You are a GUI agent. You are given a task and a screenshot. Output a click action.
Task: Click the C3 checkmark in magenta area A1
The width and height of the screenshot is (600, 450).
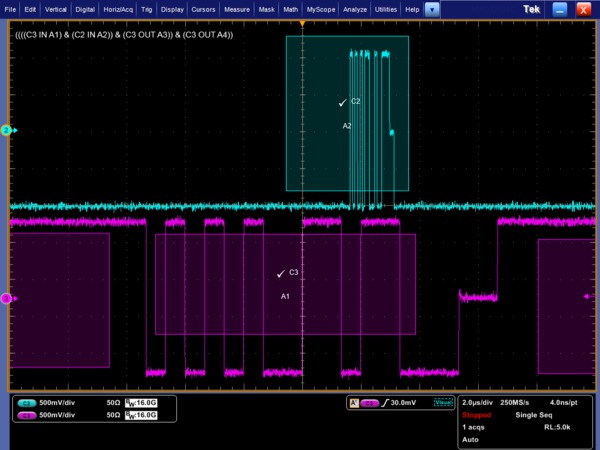(281, 273)
